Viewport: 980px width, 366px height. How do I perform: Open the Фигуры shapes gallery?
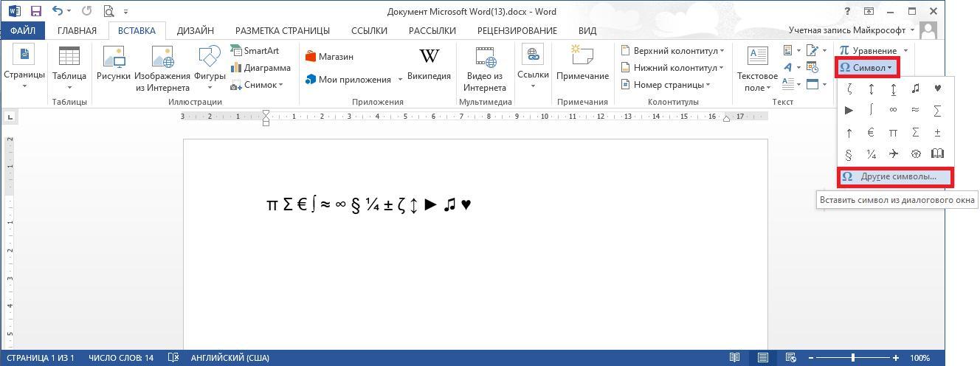210,69
